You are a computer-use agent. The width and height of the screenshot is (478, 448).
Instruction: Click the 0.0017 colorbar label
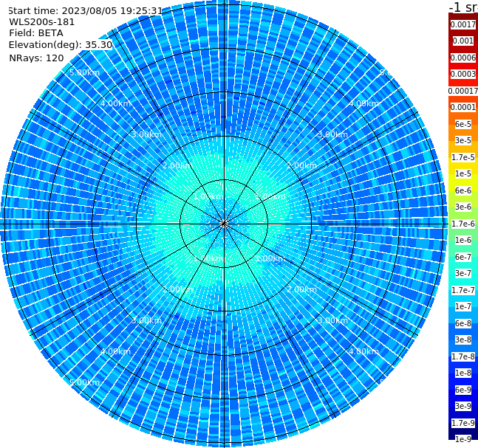tap(463, 24)
